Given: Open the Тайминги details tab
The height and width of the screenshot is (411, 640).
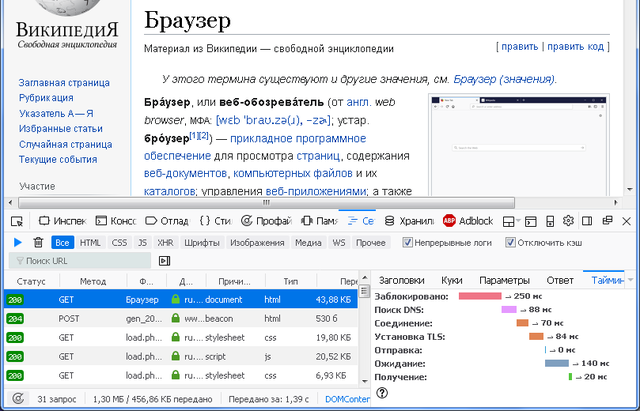Looking at the screenshot, I should [x=604, y=280].
